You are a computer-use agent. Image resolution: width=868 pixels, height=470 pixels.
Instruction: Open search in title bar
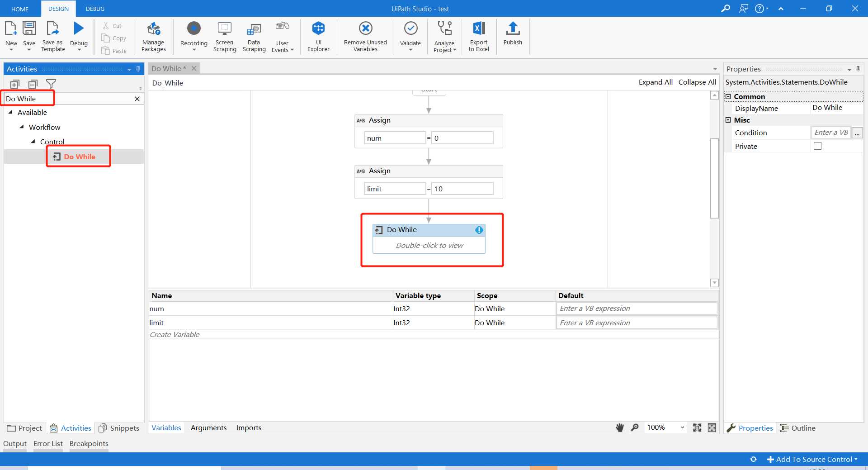(726, 8)
